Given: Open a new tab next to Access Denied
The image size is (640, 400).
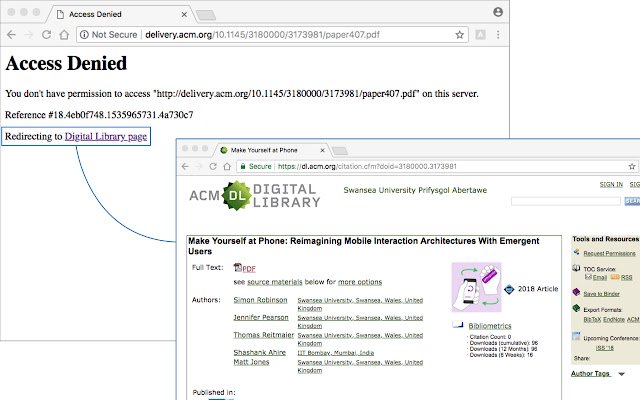Looking at the screenshot, I should (x=206, y=16).
